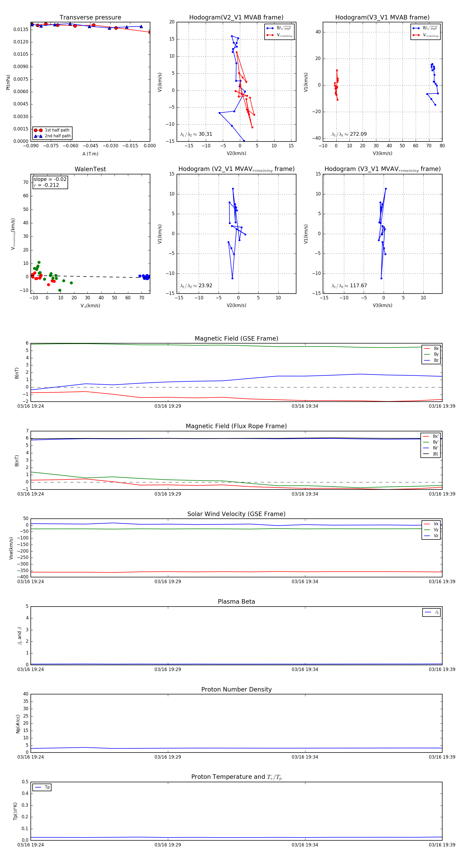Image resolution: width=473 pixels, height=868 pixels.
Task: Click the 'Proton Temperature and Te/Tp' title
Action: coord(236,777)
